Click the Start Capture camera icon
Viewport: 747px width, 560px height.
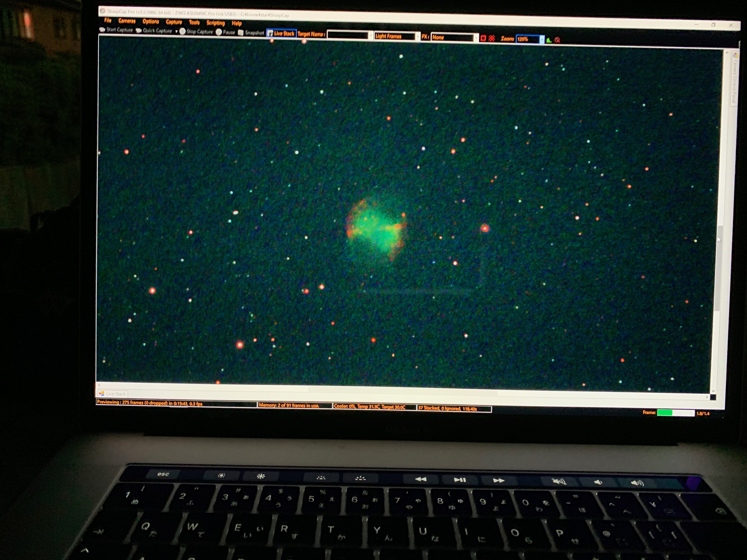tap(102, 30)
